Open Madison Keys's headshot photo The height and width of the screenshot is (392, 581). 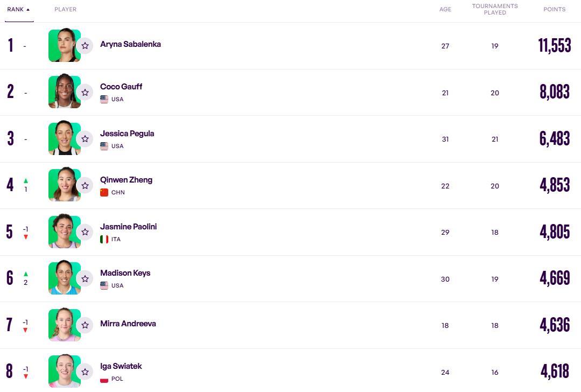click(64, 279)
